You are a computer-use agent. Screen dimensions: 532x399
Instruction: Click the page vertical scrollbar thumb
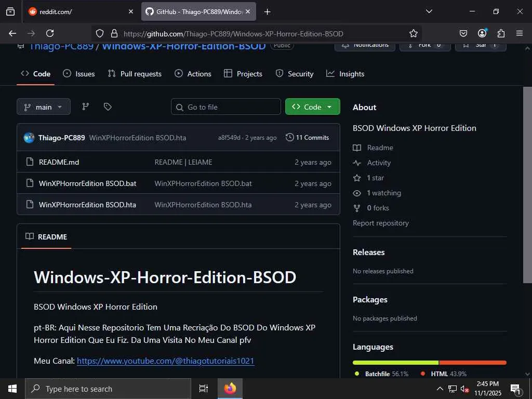point(527,185)
